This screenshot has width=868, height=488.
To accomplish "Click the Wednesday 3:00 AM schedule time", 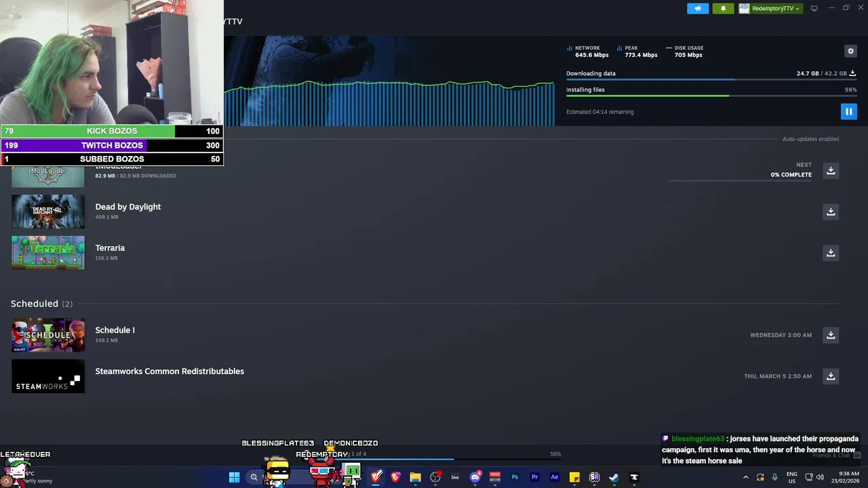I will click(x=781, y=335).
